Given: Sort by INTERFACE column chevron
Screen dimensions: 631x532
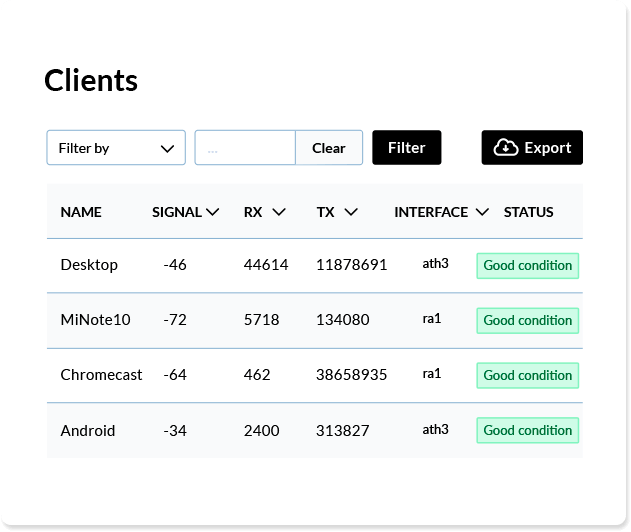Looking at the screenshot, I should click(482, 212).
